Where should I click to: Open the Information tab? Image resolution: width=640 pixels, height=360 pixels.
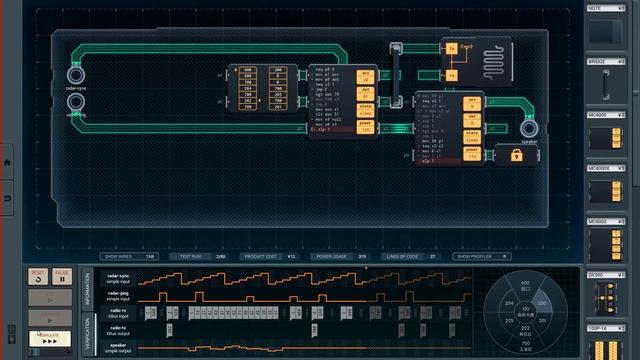87,289
